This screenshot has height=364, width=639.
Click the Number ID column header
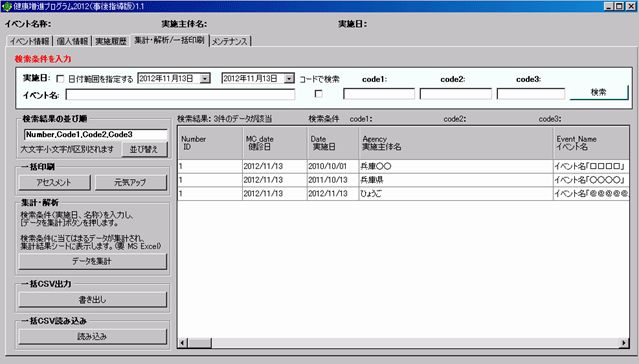pyautogui.click(x=210, y=143)
